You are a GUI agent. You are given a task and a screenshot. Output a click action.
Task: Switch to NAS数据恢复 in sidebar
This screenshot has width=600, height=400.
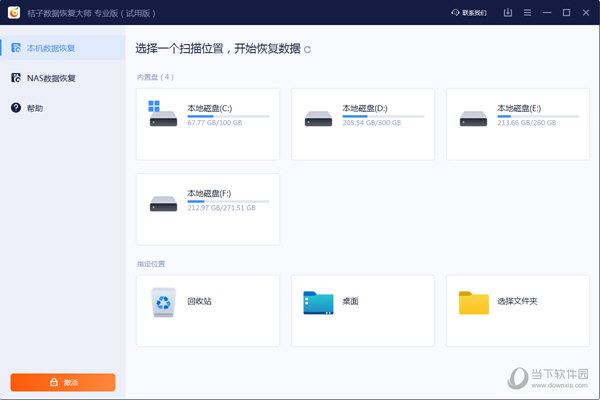point(50,78)
